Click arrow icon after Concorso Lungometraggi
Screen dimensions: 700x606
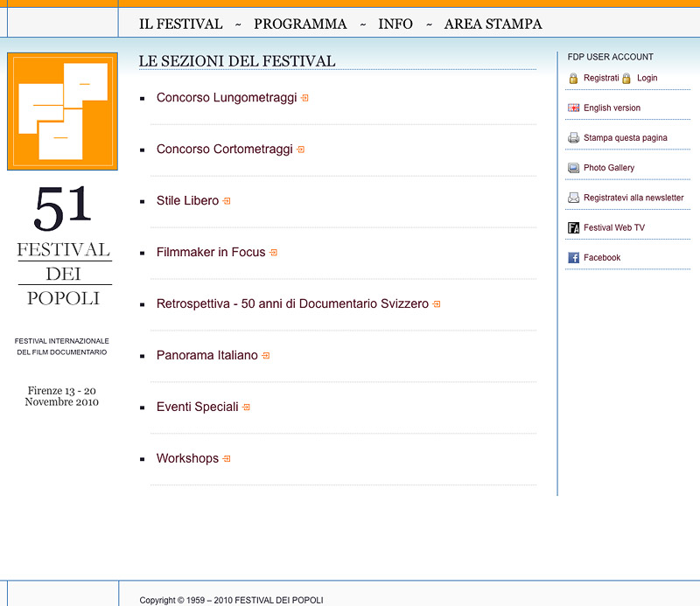pyautogui.click(x=304, y=98)
